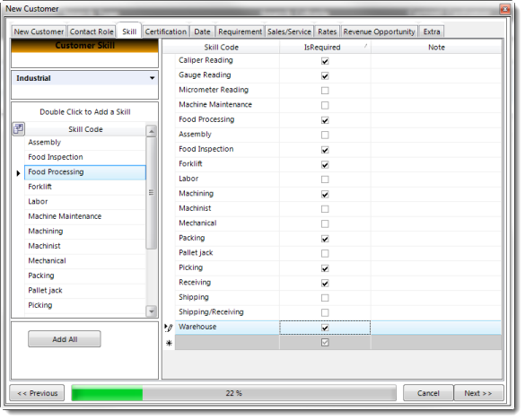Open the Contact Role tab

click(92, 31)
